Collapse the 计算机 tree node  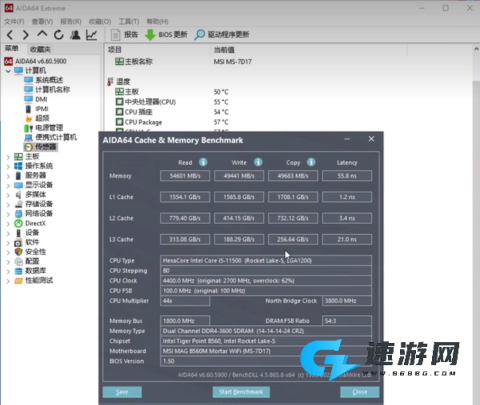pos(8,71)
